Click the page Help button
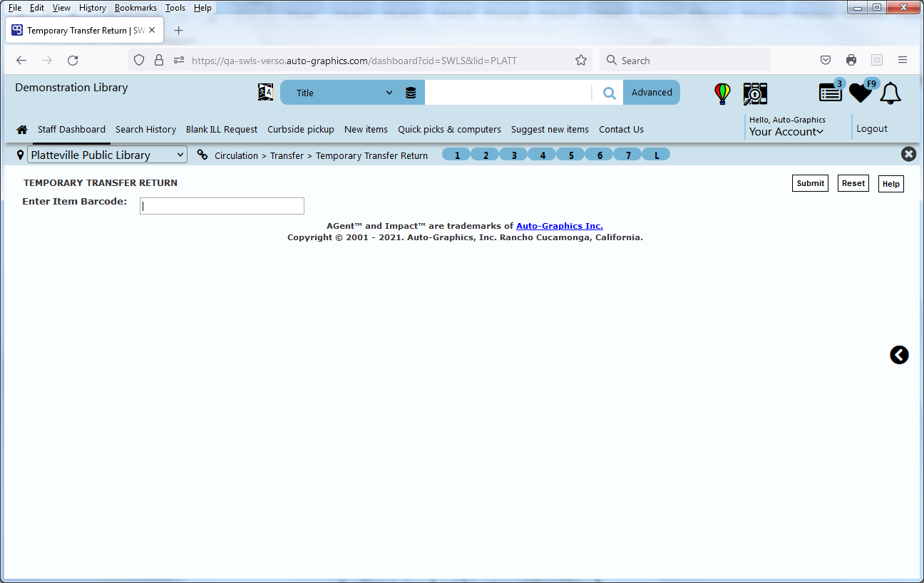 point(891,184)
